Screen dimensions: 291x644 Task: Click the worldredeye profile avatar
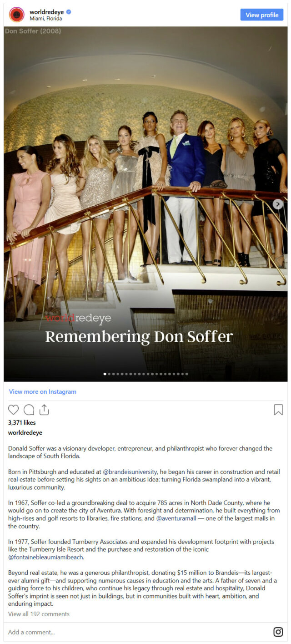coord(17,15)
